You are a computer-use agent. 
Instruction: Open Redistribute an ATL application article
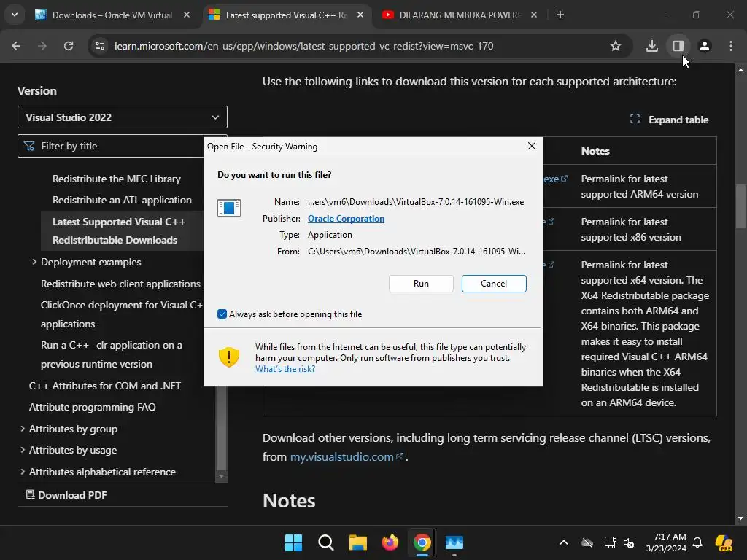[122, 200]
